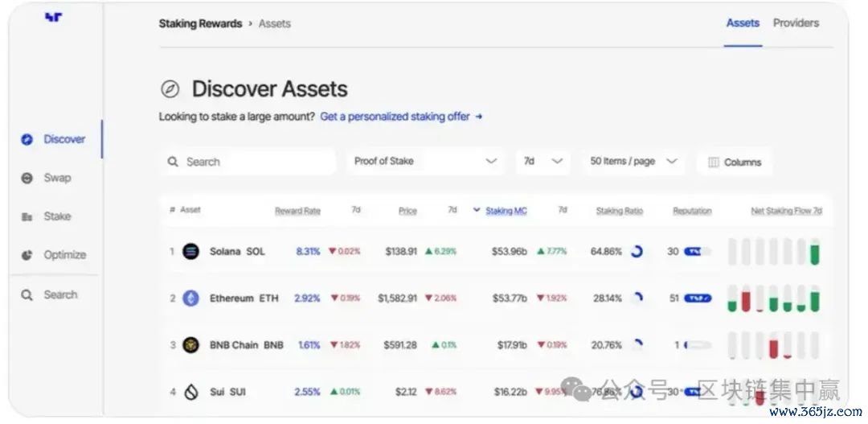The width and height of the screenshot is (868, 424).
Task: Click the Staking Rewards breadcrumb link
Action: click(x=200, y=24)
